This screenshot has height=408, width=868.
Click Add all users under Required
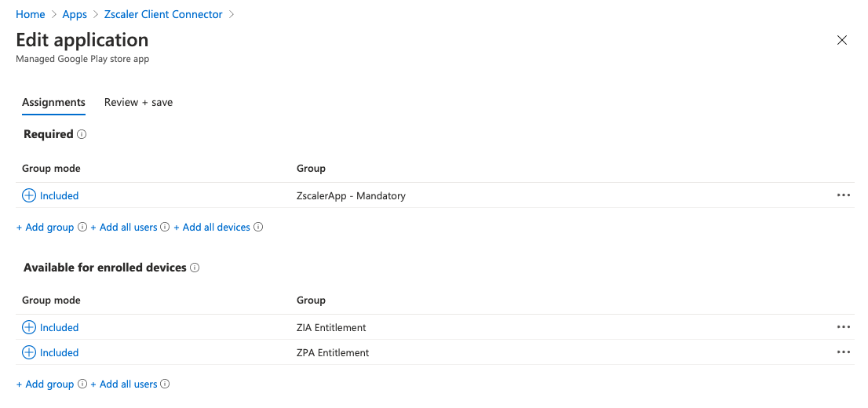(x=124, y=228)
